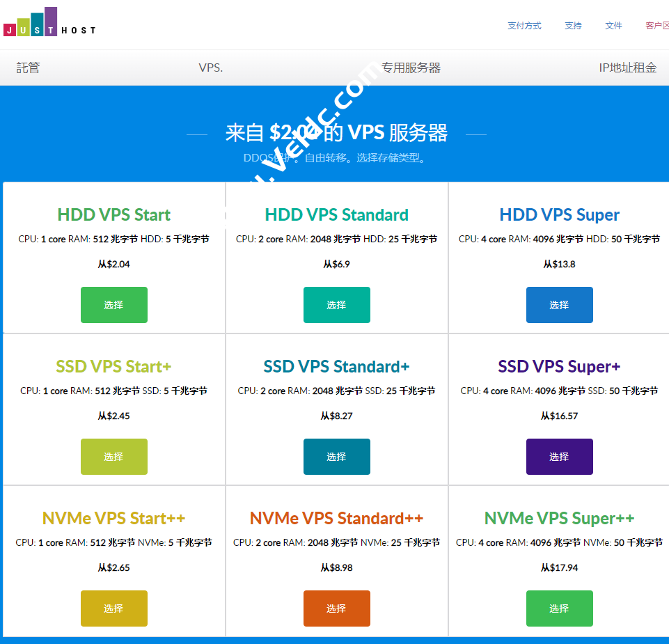Select NVMe VPS Standard++ plan
The image size is (669, 644).
pos(336,608)
